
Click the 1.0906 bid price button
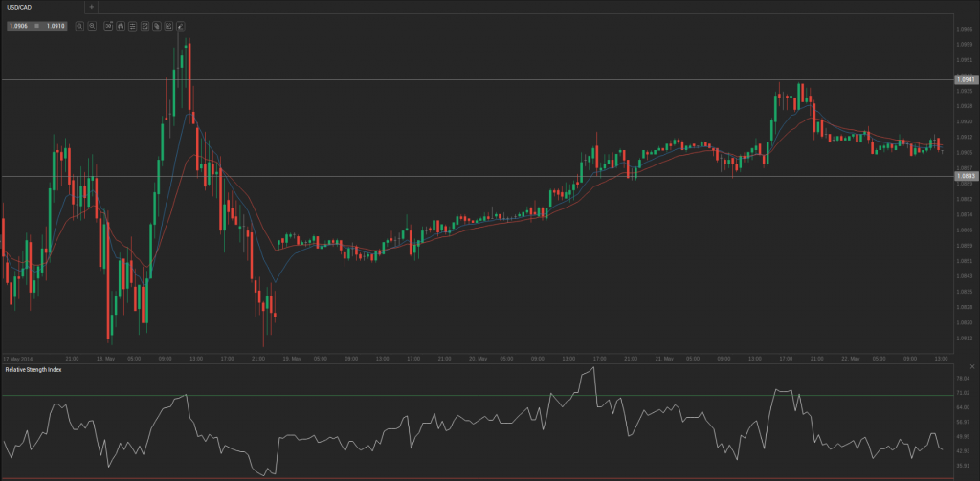pyautogui.click(x=19, y=26)
